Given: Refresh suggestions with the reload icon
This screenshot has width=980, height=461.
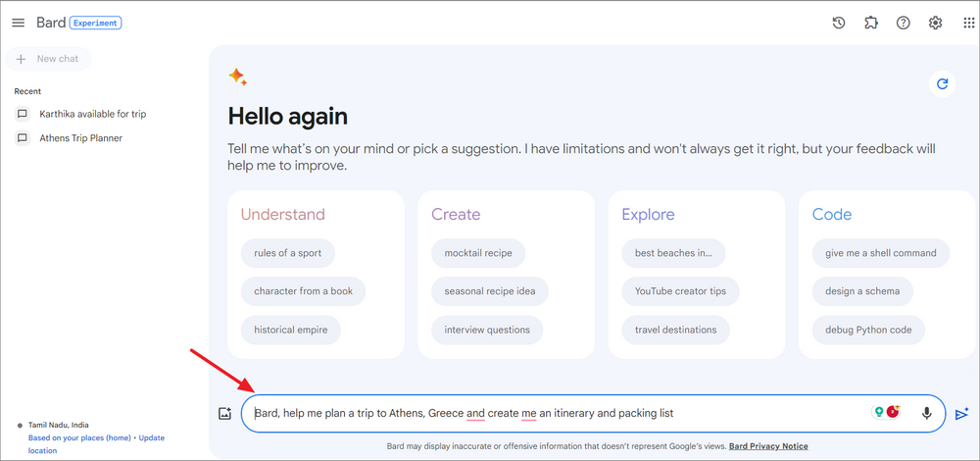Looking at the screenshot, I should coord(942,83).
